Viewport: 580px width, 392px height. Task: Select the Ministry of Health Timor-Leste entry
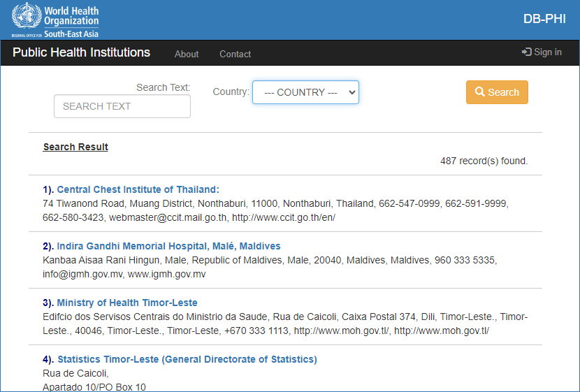[x=127, y=303]
